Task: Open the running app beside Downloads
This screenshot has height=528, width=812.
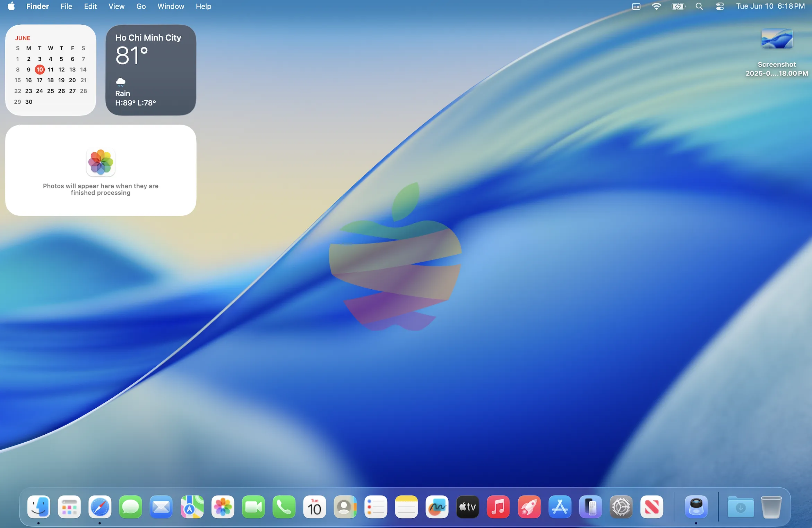Action: [696, 507]
